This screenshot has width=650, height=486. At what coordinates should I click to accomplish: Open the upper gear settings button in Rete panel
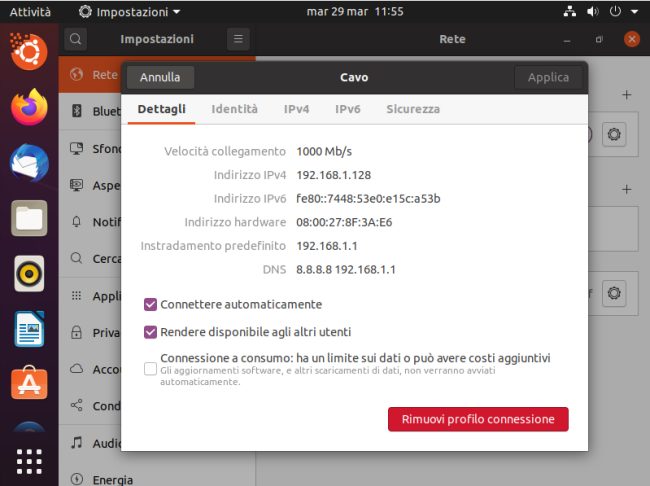[x=614, y=134]
